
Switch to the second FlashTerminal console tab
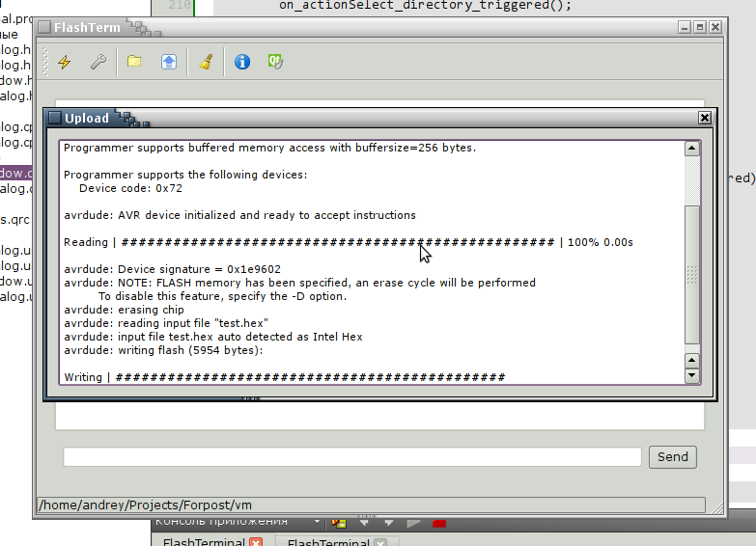328,542
